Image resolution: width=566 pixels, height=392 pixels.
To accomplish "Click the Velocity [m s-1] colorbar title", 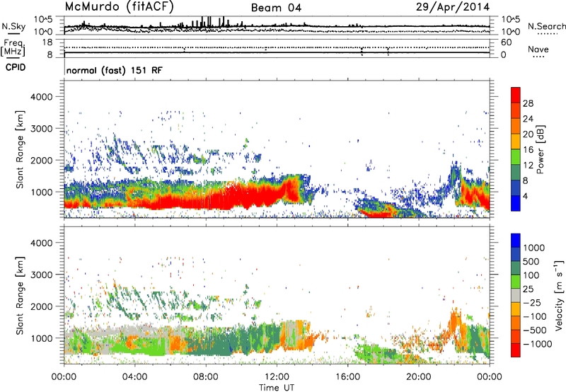I will (559, 295).
